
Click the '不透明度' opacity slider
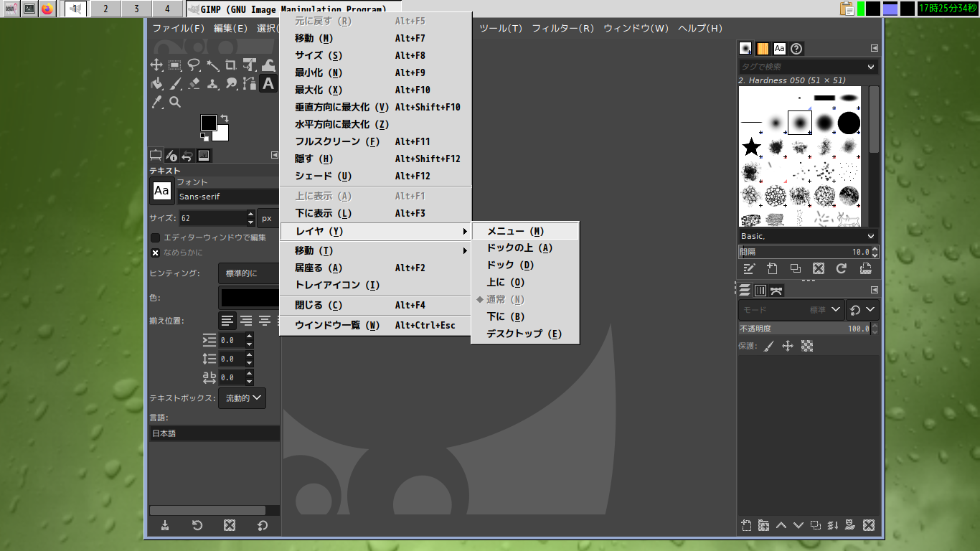[x=804, y=329]
